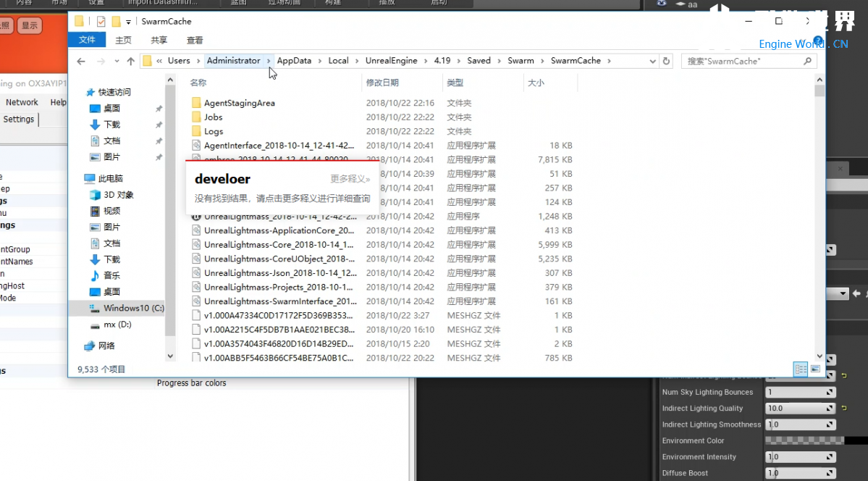Image resolution: width=868 pixels, height=481 pixels.
Task: Open the 文件 ribbon tab
Action: [x=88, y=40]
